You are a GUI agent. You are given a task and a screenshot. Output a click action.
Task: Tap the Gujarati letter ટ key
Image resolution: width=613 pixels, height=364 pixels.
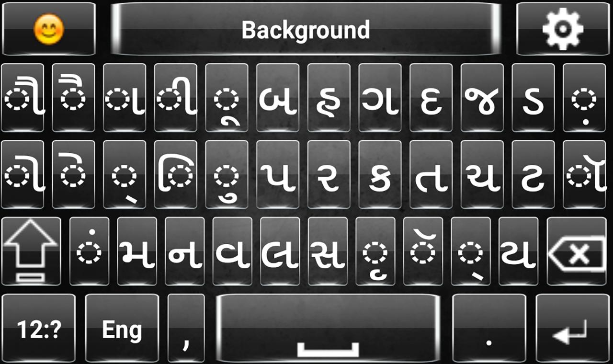click(533, 174)
